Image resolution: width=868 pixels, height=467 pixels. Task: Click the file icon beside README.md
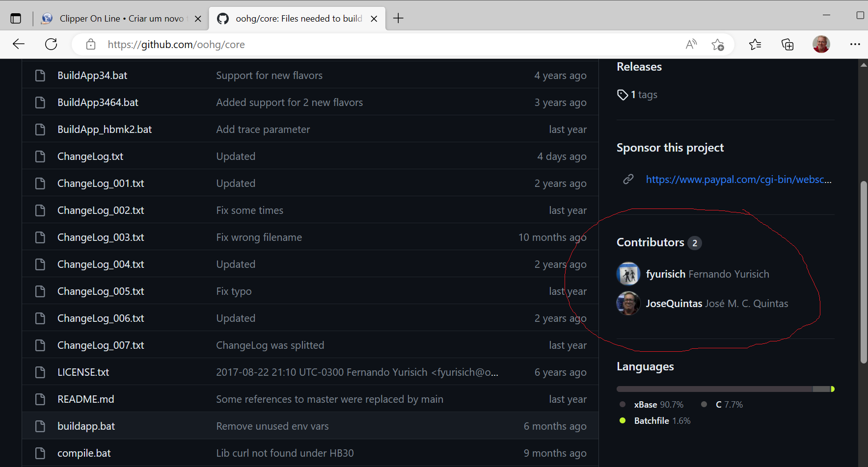click(x=40, y=399)
